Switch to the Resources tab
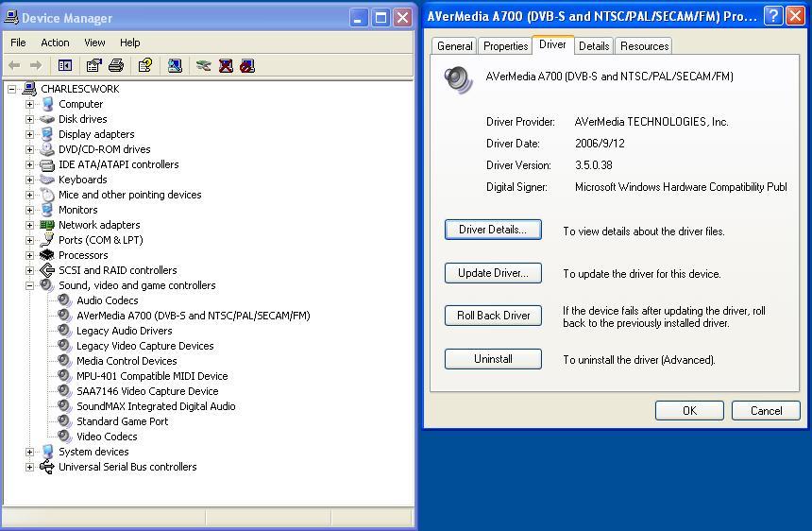This screenshot has height=531, width=812. (644, 46)
